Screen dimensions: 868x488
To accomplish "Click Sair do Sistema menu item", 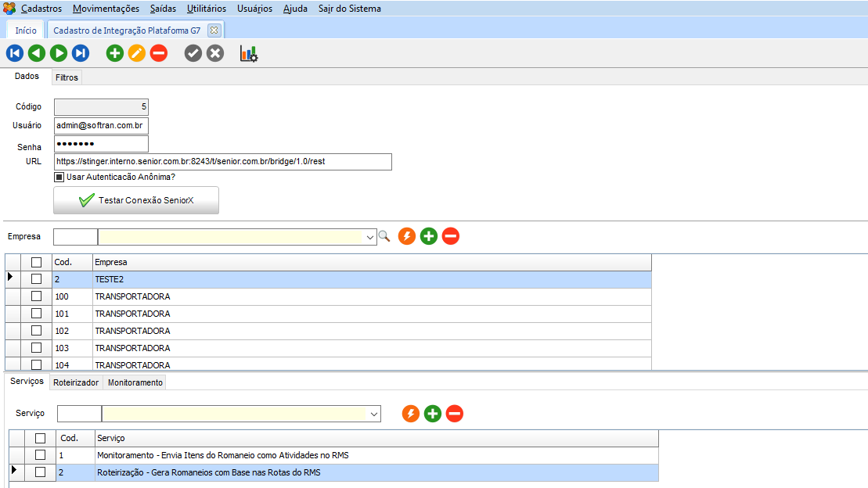I will coord(349,9).
